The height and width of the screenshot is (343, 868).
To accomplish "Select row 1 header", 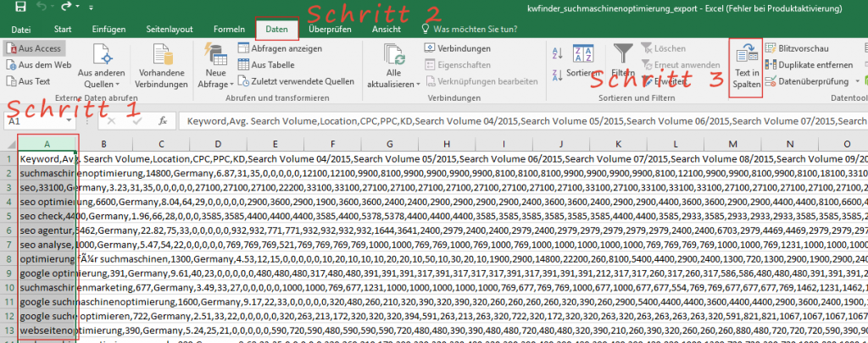I will tap(8, 159).
